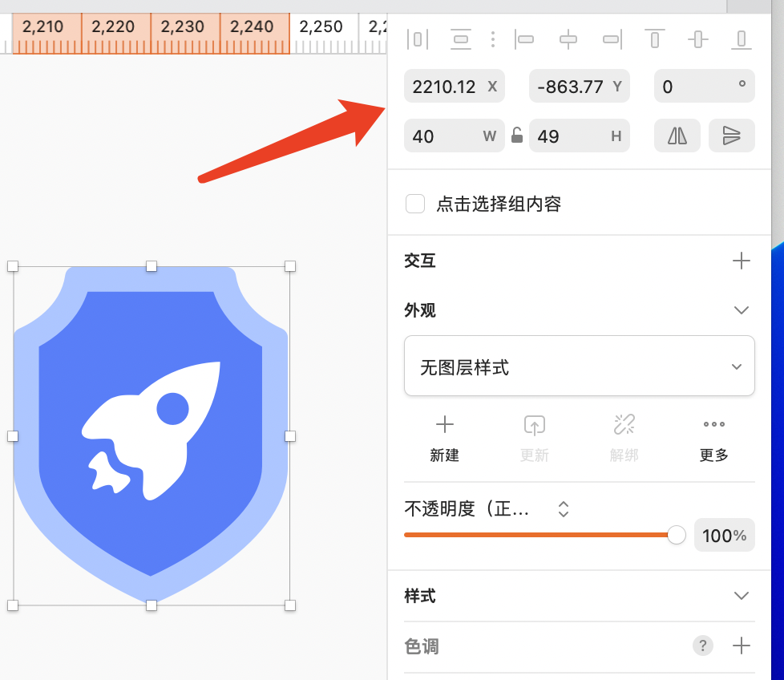Flip the layer horizontally
784x680 pixels.
pyautogui.click(x=677, y=136)
